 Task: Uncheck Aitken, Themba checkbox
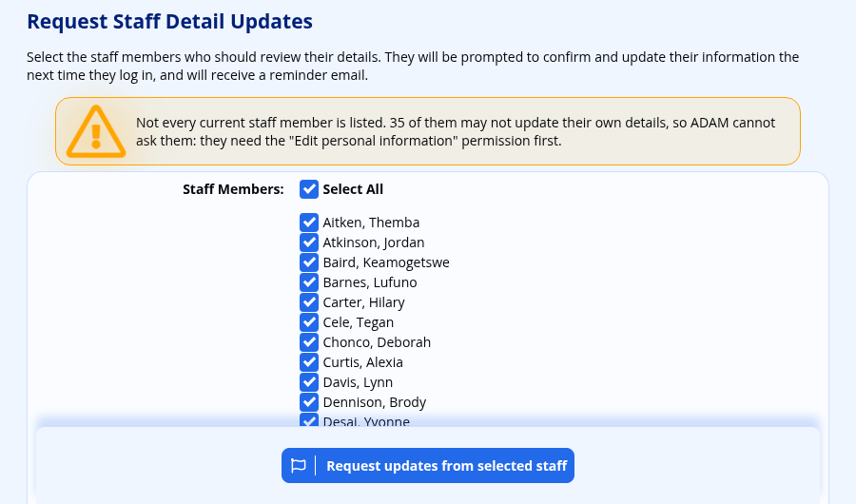pos(309,223)
